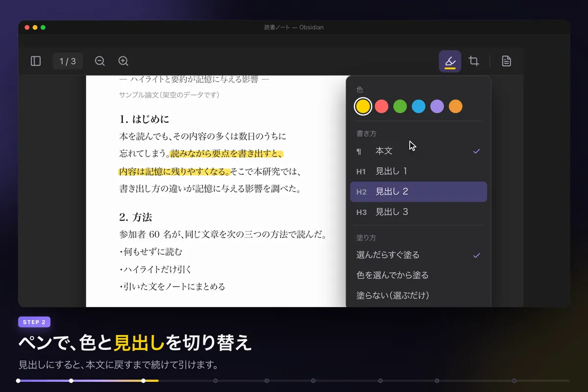Click the subtitle サンプル論文(架空のデータです)

(169, 95)
